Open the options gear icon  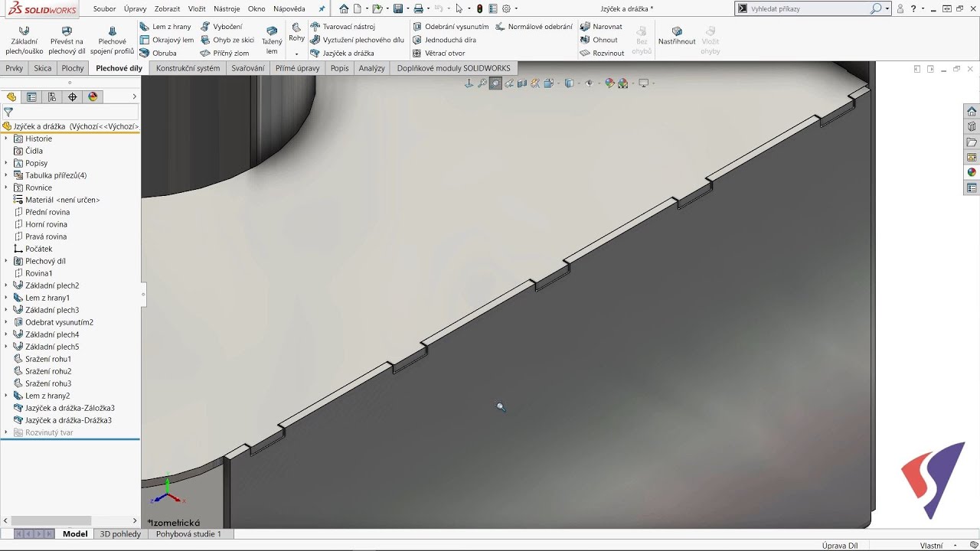click(x=506, y=9)
